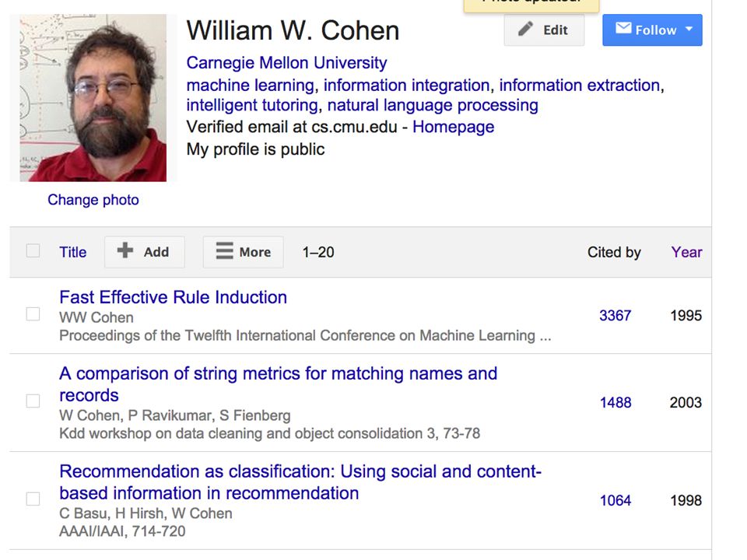Open natural language processing interest link
747x560 pixels.
pyautogui.click(x=433, y=105)
